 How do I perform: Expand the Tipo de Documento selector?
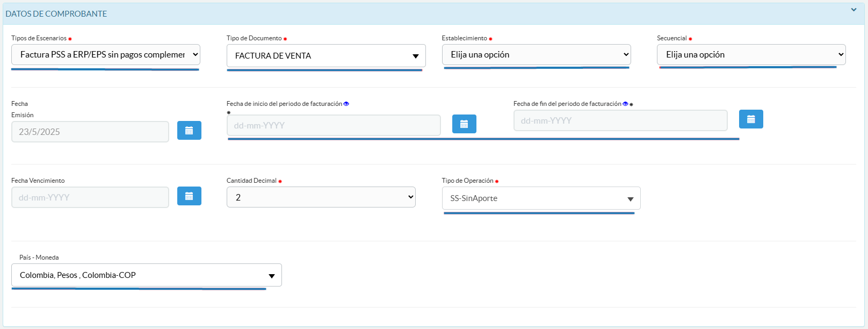tap(325, 56)
